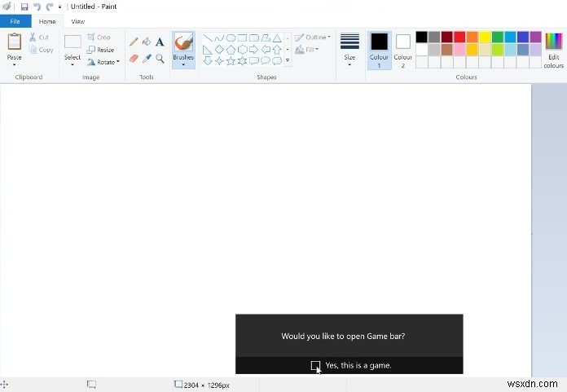
Task: Click the Undo arrow in title bar
Action: [37, 7]
